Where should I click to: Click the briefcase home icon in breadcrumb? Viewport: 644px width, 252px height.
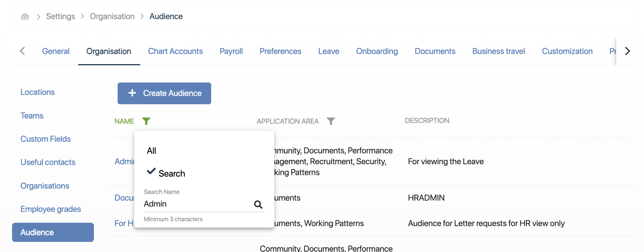pyautogui.click(x=25, y=16)
